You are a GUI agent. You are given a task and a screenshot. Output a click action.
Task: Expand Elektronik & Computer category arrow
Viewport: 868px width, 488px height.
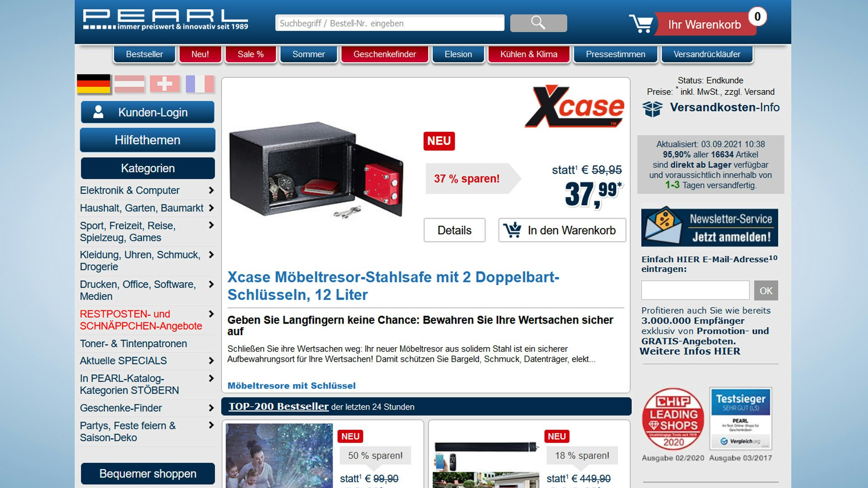[x=211, y=191]
